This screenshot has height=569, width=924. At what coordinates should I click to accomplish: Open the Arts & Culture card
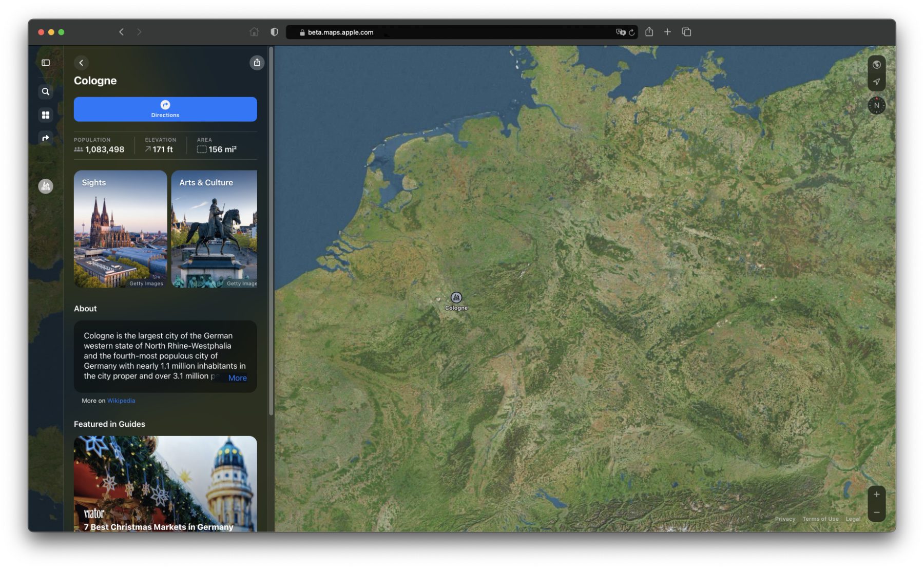pos(214,229)
